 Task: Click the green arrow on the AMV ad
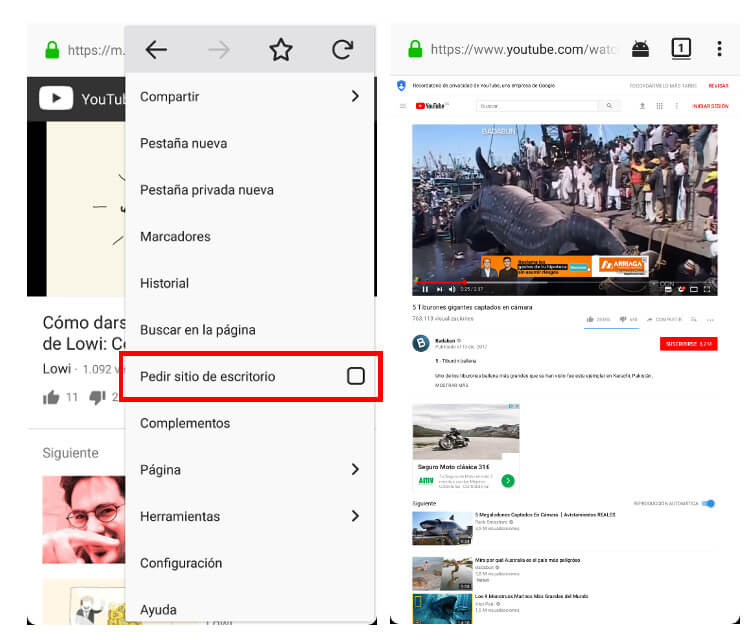[x=508, y=481]
